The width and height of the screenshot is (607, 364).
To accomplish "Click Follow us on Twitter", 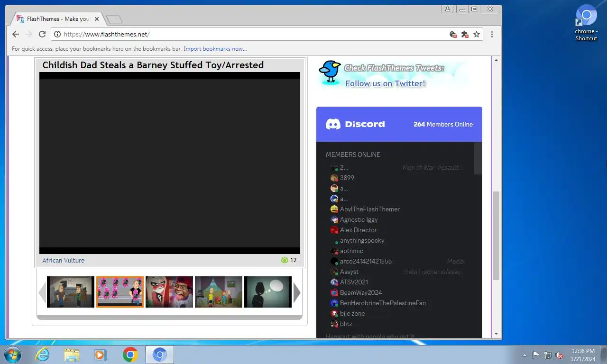I will [386, 83].
